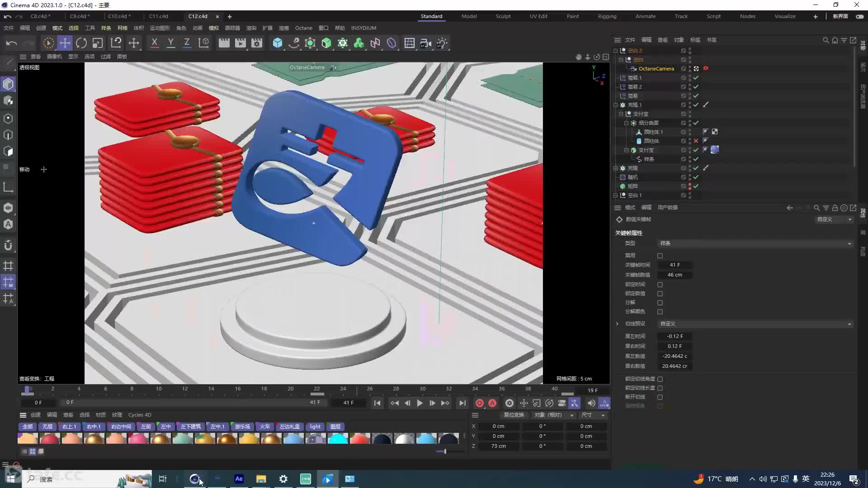Select the Rotate tool

coord(81,43)
